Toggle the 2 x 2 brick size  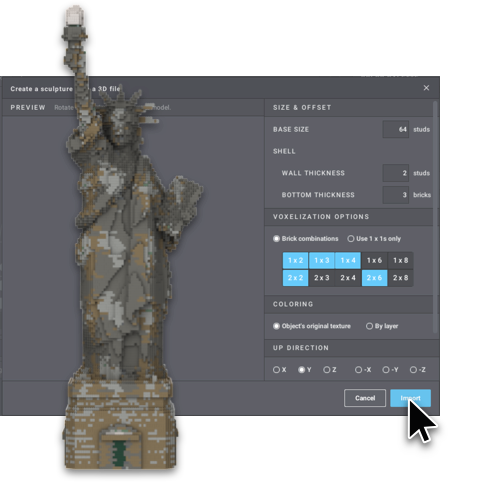pos(295,278)
